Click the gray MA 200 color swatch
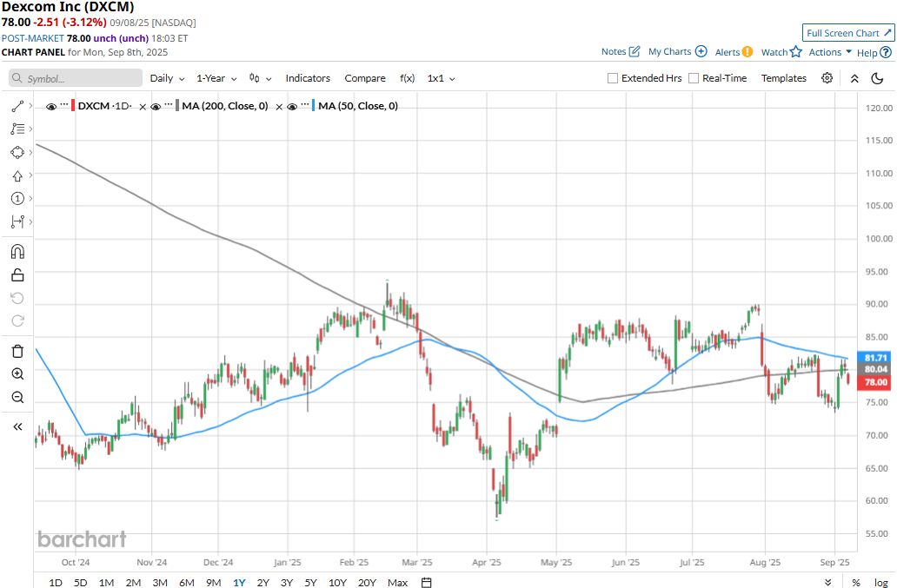 [x=177, y=106]
